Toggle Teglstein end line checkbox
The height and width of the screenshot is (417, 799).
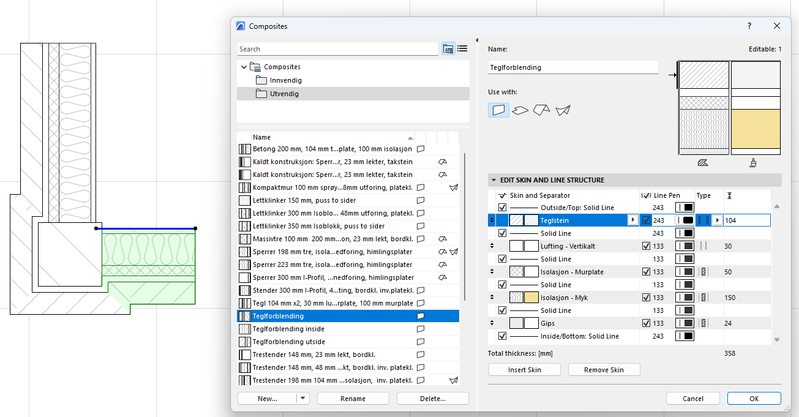tap(646, 221)
